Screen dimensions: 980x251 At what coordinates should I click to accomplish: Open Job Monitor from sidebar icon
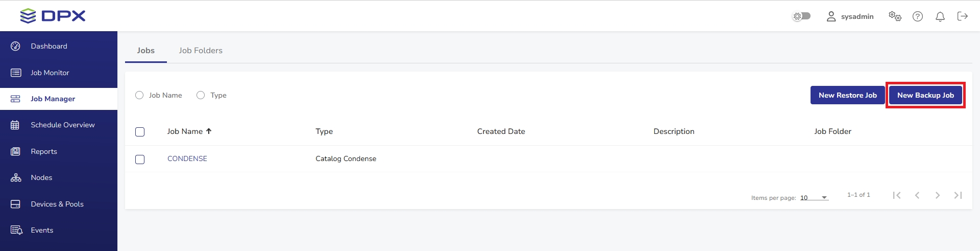[16, 73]
